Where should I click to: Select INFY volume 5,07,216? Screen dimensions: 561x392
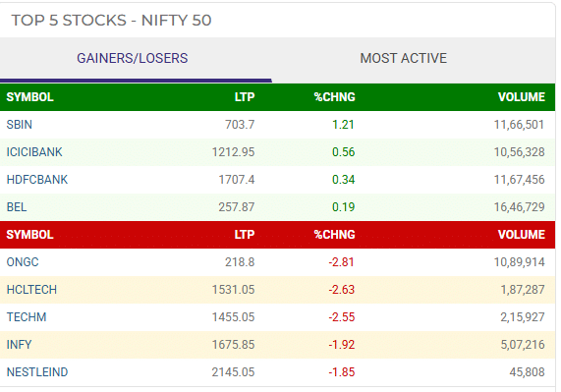click(x=523, y=345)
